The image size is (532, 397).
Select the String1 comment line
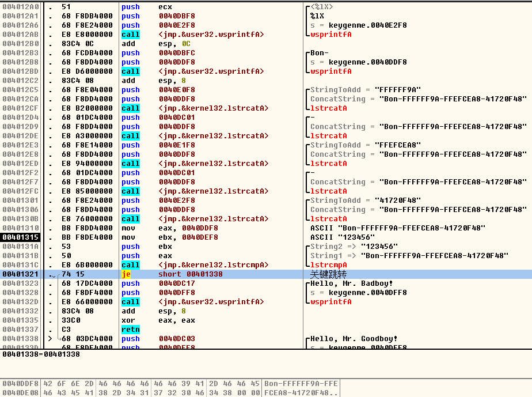[409, 255]
